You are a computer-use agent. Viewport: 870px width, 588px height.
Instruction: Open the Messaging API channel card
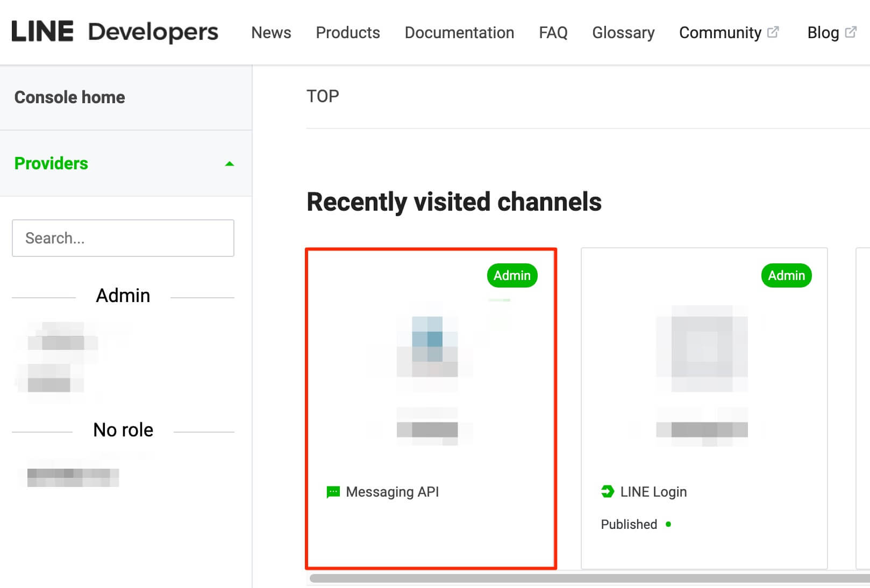[x=431, y=408]
